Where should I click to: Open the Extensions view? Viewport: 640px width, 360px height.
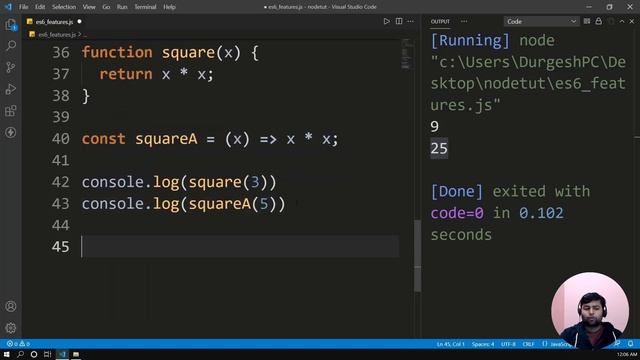[11, 111]
